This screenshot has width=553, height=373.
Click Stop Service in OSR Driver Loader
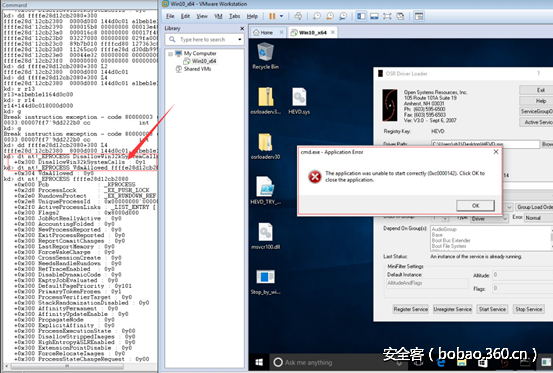pos(528,309)
